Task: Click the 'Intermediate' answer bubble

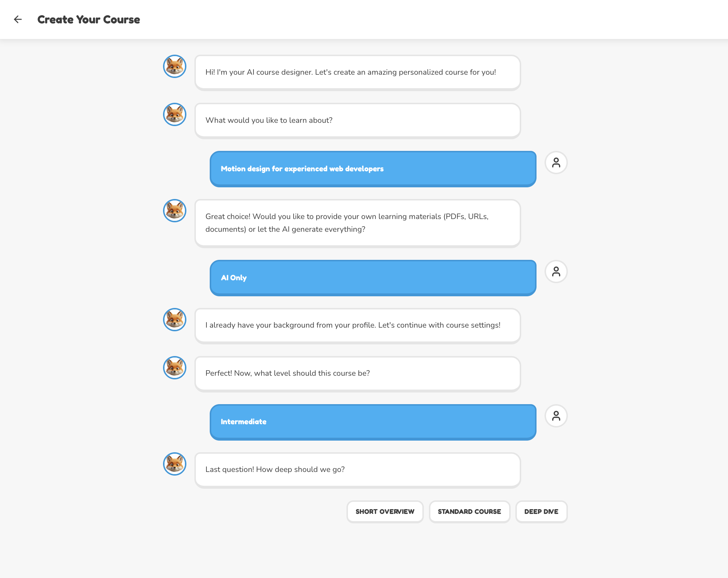Action: click(373, 422)
